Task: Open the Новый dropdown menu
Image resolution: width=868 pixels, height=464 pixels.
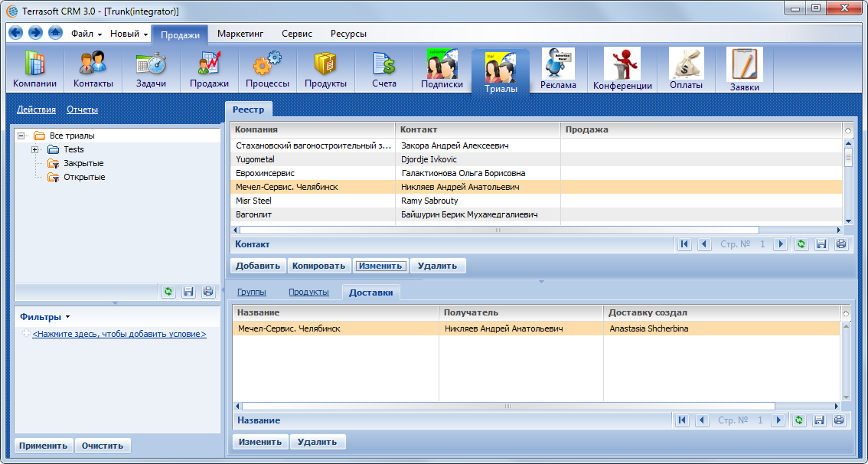Action: [129, 34]
